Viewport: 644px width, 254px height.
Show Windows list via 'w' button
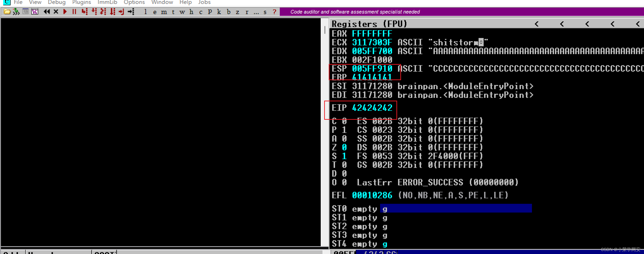click(x=182, y=12)
